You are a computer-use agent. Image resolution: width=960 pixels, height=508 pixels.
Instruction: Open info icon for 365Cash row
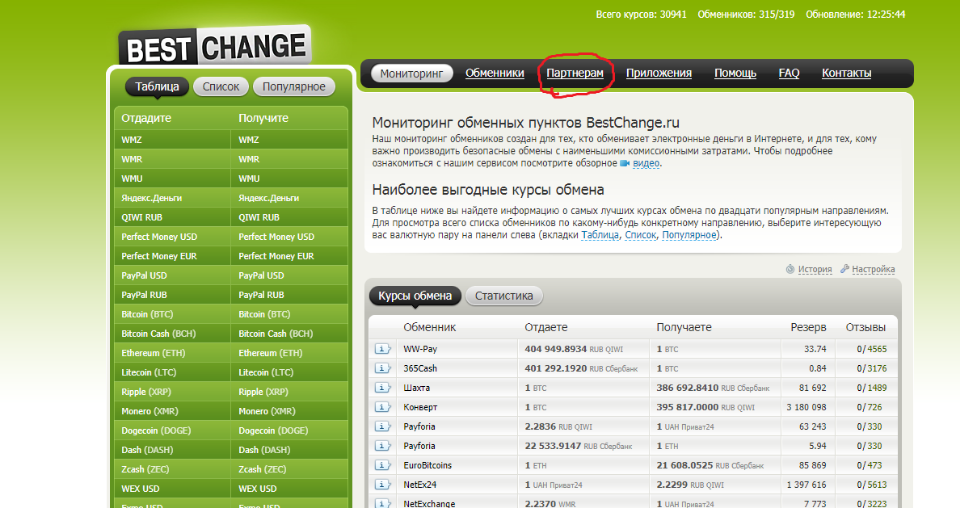click(382, 368)
